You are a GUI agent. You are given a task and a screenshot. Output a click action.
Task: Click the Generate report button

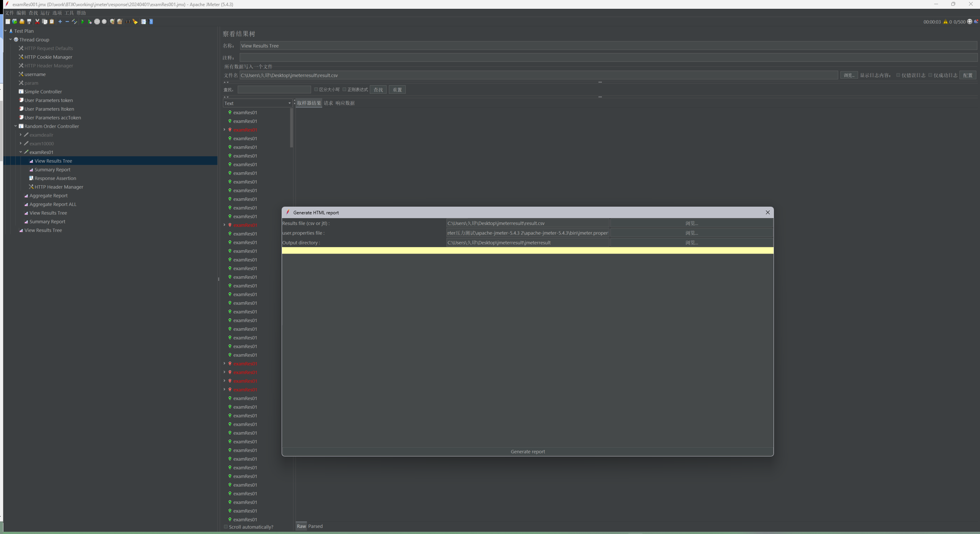pos(527,451)
